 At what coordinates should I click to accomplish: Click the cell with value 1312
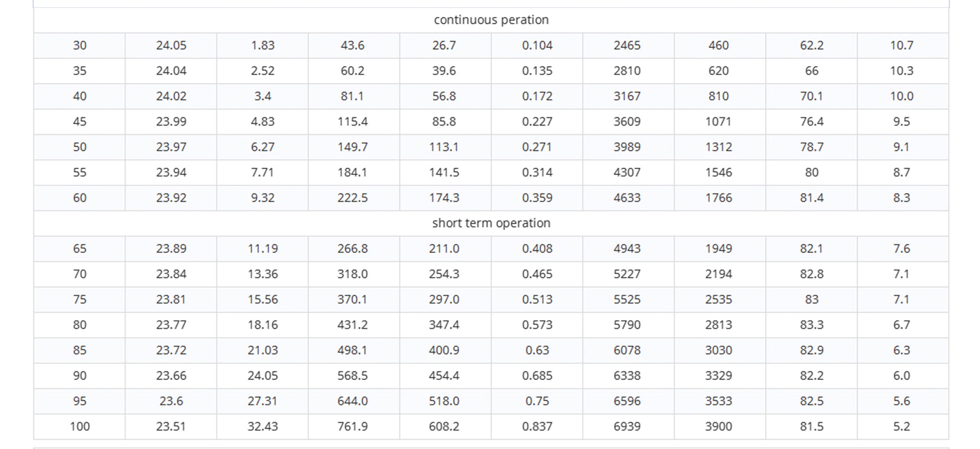[719, 147]
